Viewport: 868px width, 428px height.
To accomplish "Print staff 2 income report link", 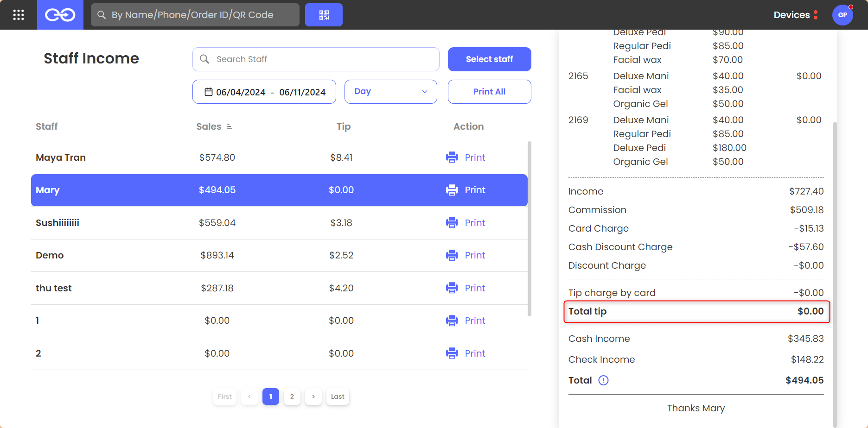I will point(475,353).
